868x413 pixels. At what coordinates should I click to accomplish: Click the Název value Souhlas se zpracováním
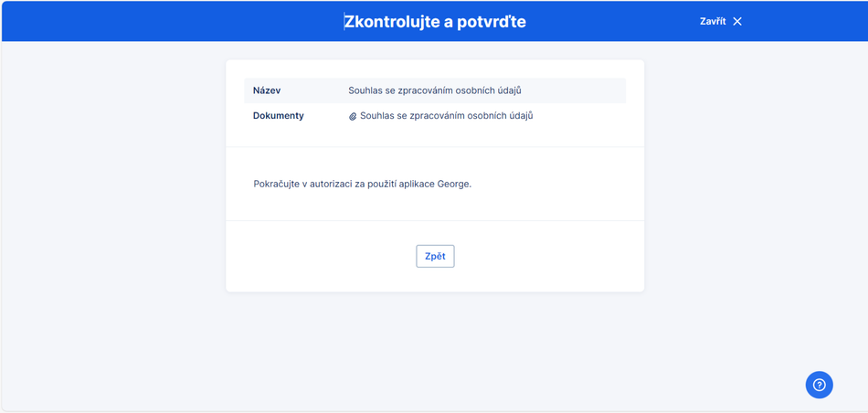click(435, 90)
